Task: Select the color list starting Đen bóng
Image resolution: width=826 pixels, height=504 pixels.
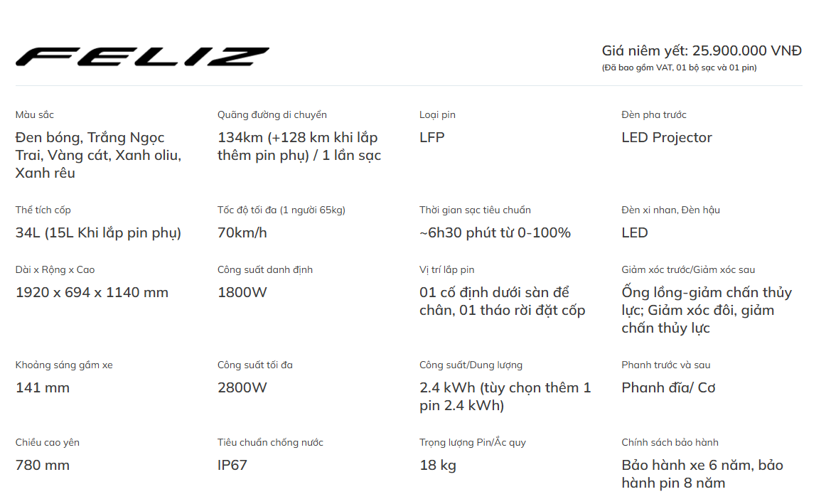Action: point(99,155)
